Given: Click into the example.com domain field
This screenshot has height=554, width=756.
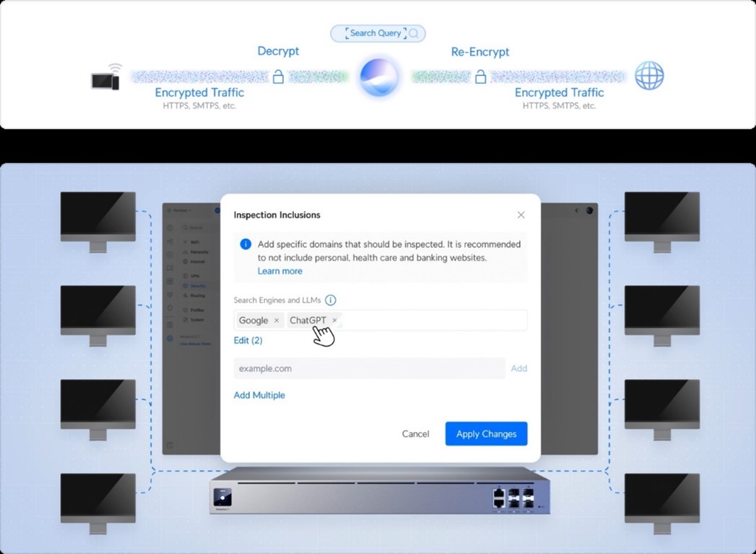Looking at the screenshot, I should [368, 368].
